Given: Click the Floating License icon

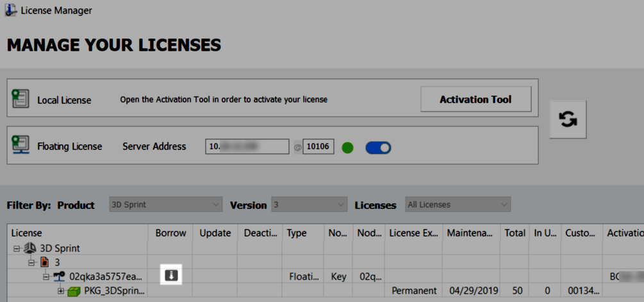Looking at the screenshot, I should 21,146.
